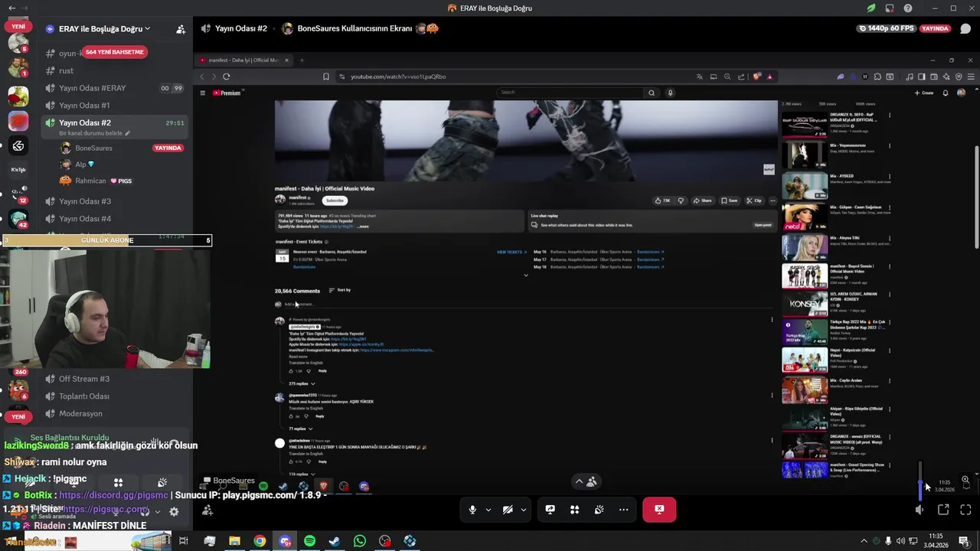Click the Share button under the video
980x551 pixels.
702,201
